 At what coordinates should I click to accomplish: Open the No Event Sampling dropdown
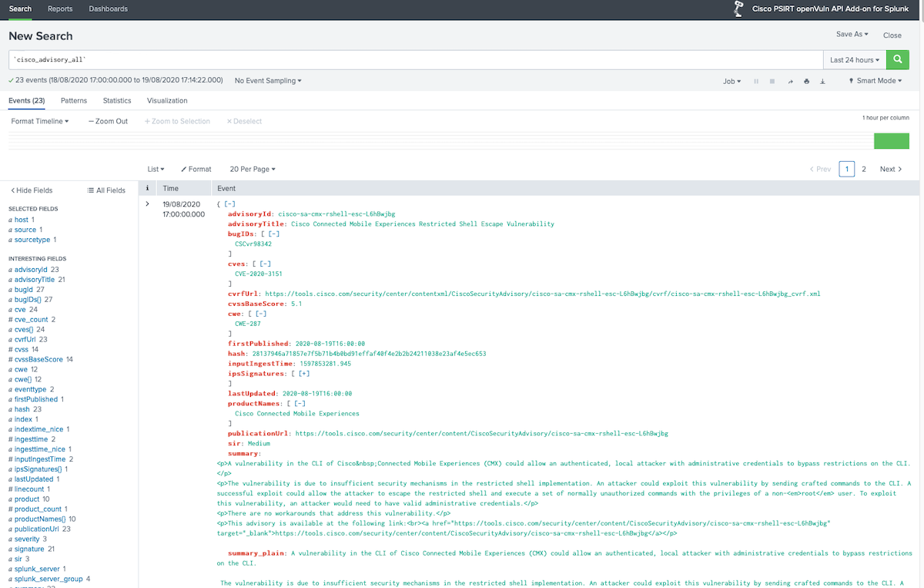pos(268,81)
